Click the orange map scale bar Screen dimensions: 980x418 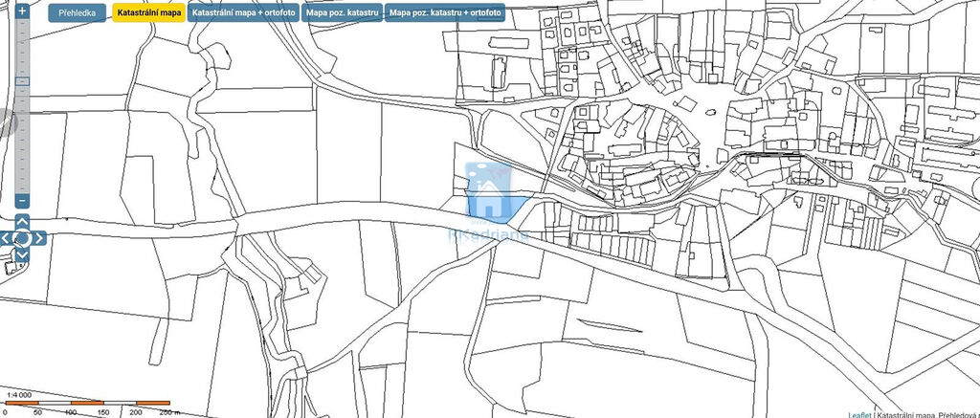pyautogui.click(x=88, y=403)
